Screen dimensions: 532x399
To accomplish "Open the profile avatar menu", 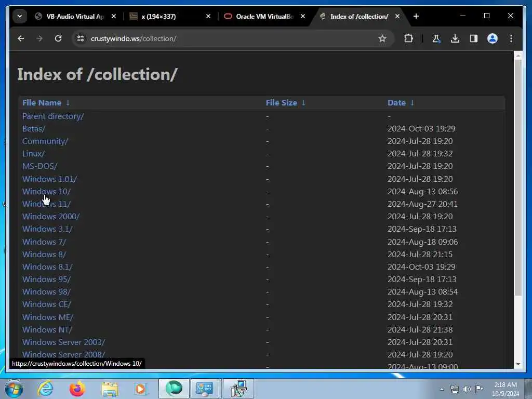I will 493,38.
